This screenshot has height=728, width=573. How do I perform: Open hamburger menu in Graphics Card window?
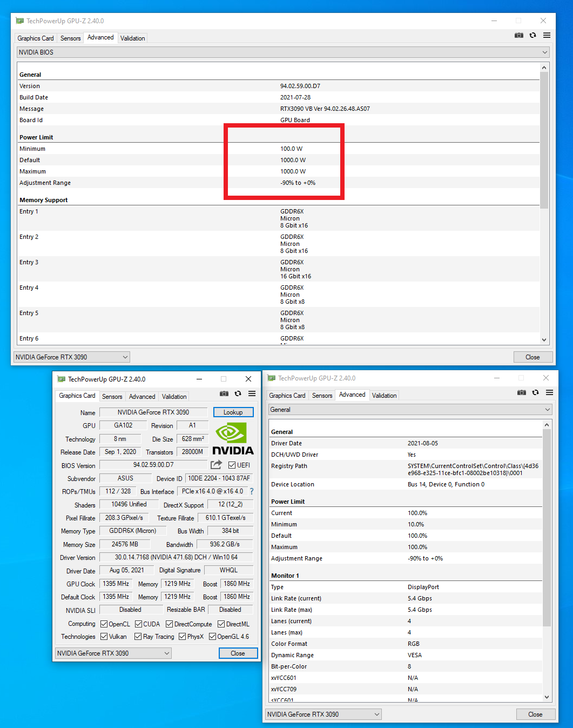point(252,393)
